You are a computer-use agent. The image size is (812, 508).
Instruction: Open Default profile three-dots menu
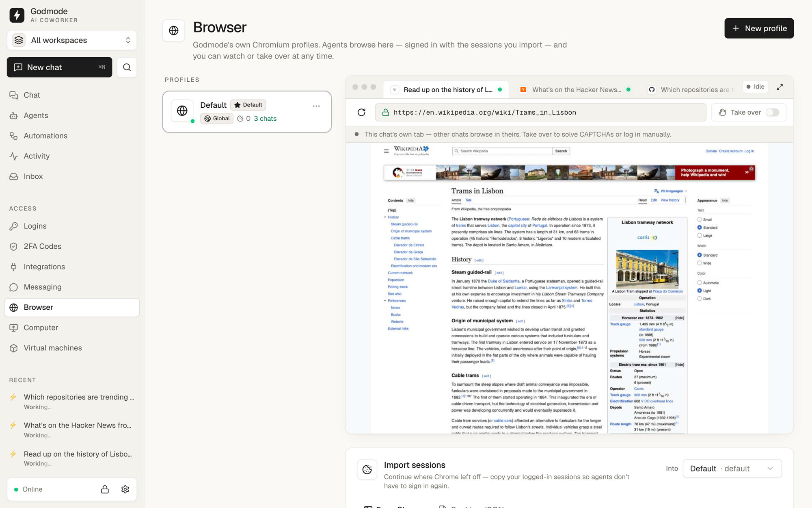tap(316, 106)
